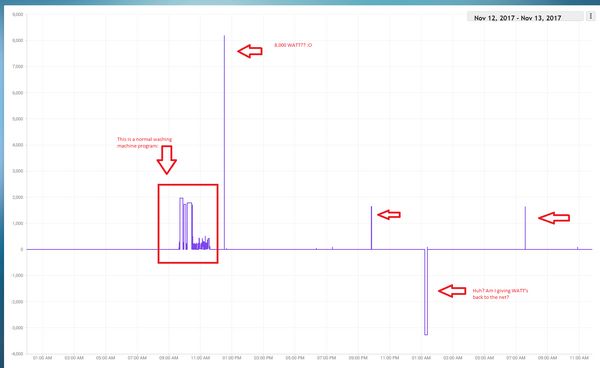This screenshot has width=600, height=368.
Task: Click the red arrow beside the 09:00 PM spike
Action: coord(389,215)
